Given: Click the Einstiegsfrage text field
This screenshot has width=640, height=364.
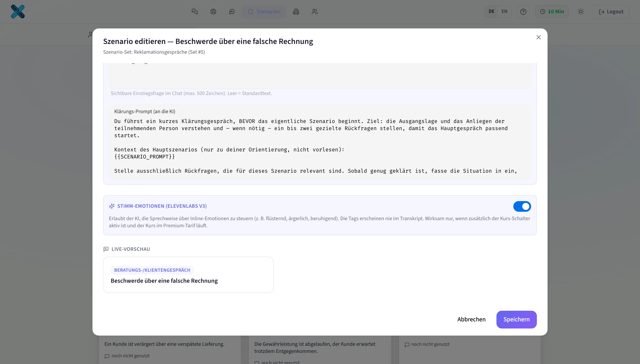Looking at the screenshot, I should click(320, 75).
